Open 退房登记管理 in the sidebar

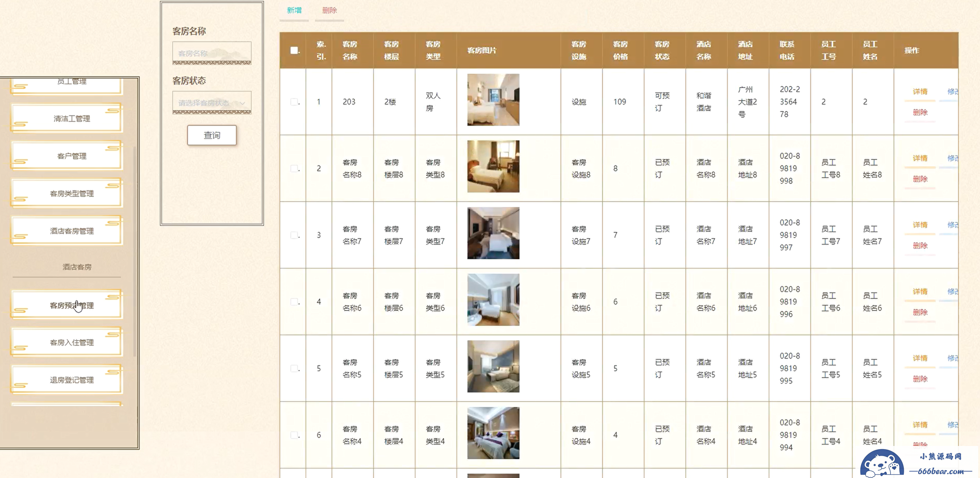pyautogui.click(x=66, y=380)
